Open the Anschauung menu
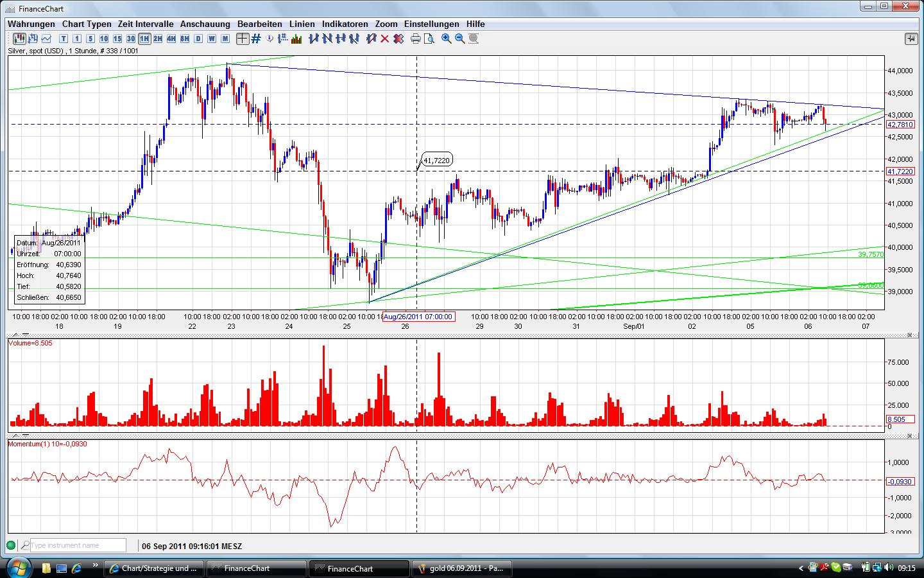 coord(205,24)
